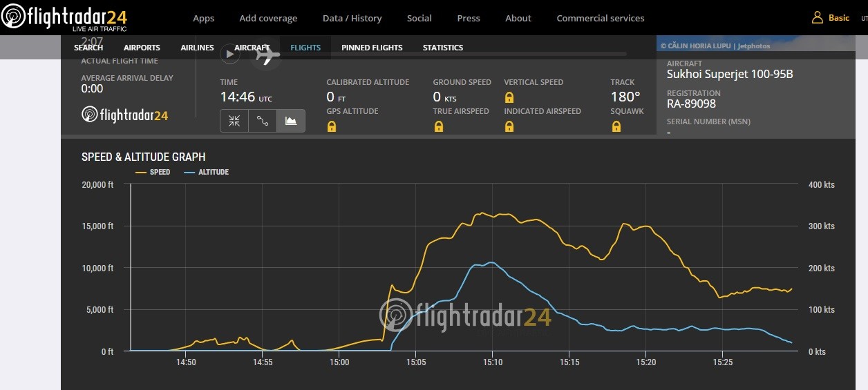This screenshot has height=390, width=868.
Task: Open the Apps menu
Action: point(203,18)
